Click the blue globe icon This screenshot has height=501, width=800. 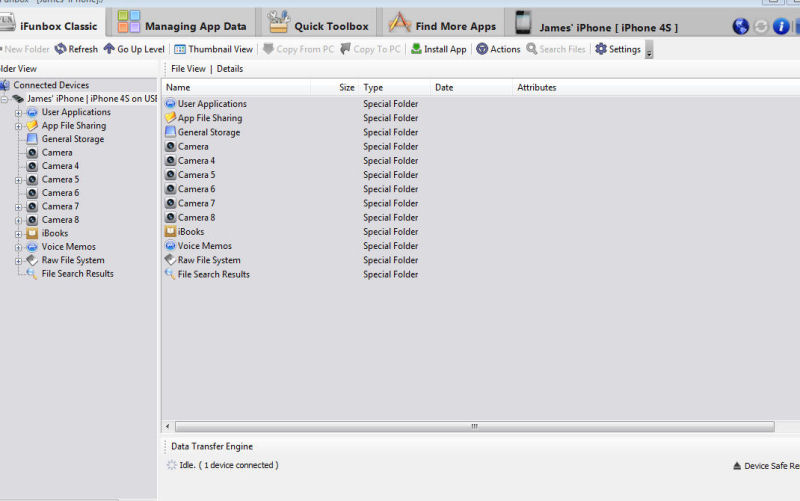[x=740, y=26]
